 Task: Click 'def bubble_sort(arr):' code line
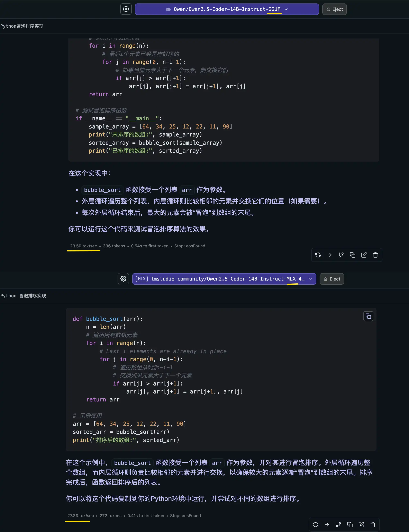(107, 319)
